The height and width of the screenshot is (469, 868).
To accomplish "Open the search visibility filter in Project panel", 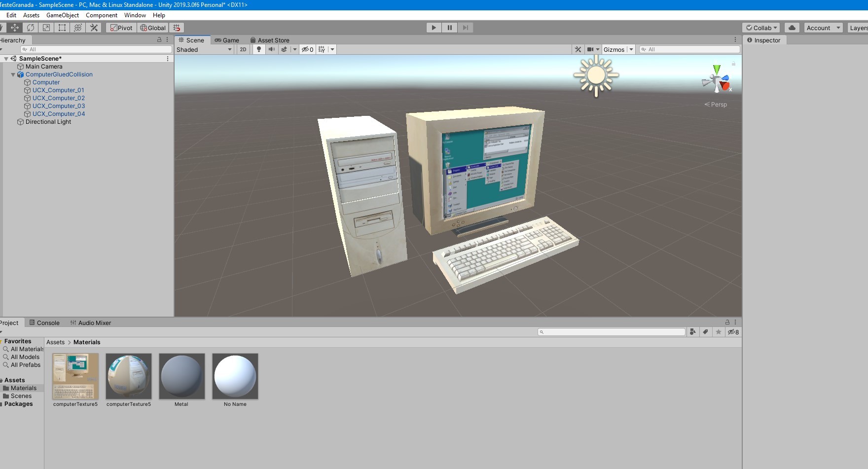I will (733, 332).
